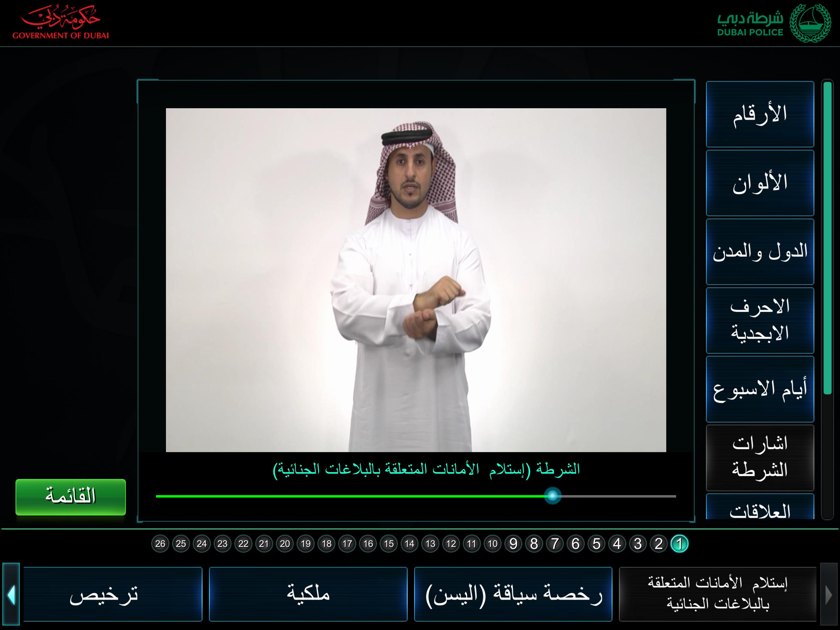
Task: Select the إستلام الأمانات المتعلقة بالبلاغات card
Action: point(718,594)
